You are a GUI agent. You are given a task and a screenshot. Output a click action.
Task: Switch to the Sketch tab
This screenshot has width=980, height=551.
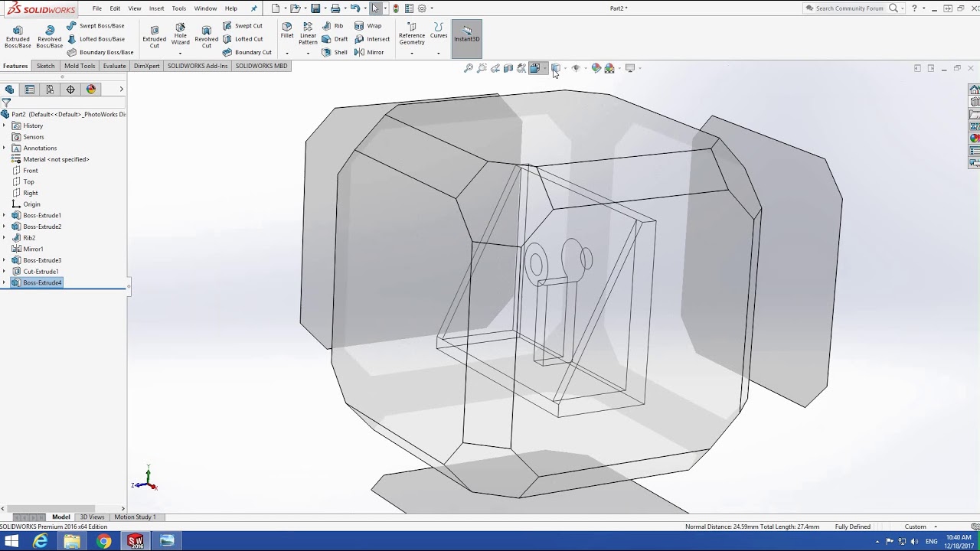click(x=46, y=66)
